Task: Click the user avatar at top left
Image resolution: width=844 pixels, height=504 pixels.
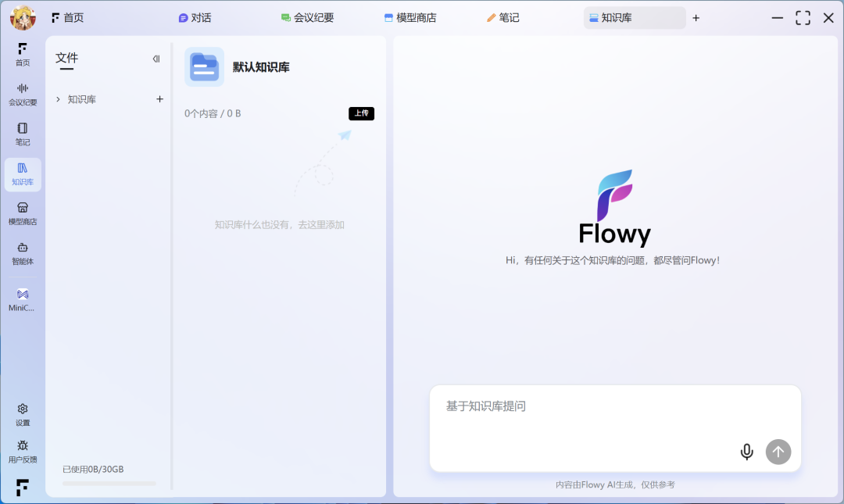Action: click(23, 17)
